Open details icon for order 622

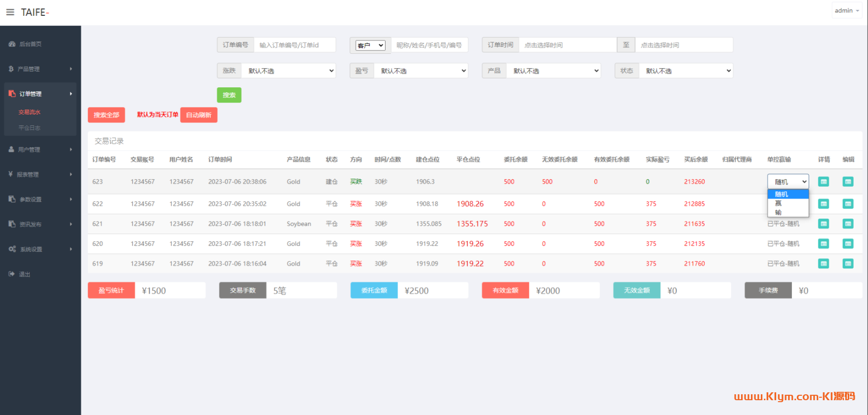point(824,204)
